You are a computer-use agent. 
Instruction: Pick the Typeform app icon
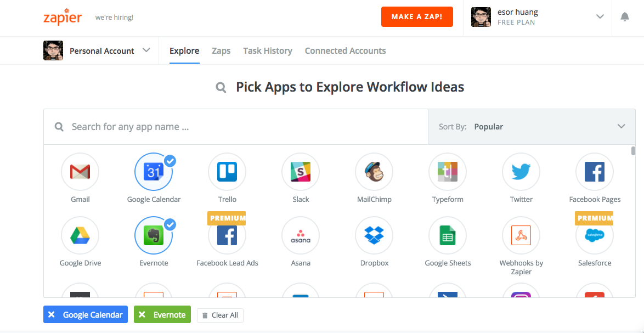(448, 172)
